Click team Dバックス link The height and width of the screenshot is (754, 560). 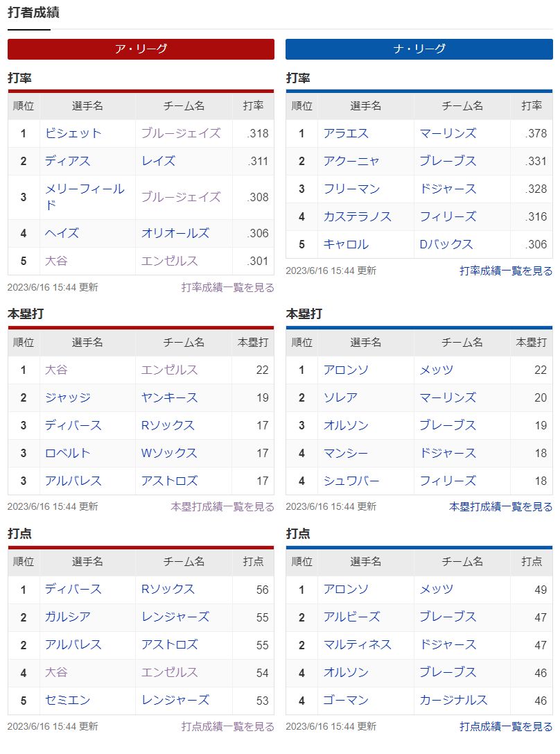coord(446,244)
